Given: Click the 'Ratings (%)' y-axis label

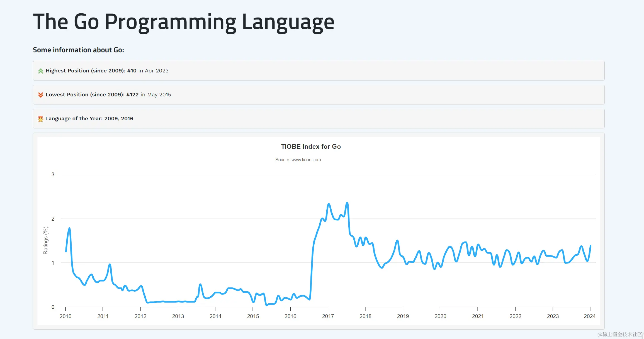Looking at the screenshot, I should pyautogui.click(x=46, y=240).
